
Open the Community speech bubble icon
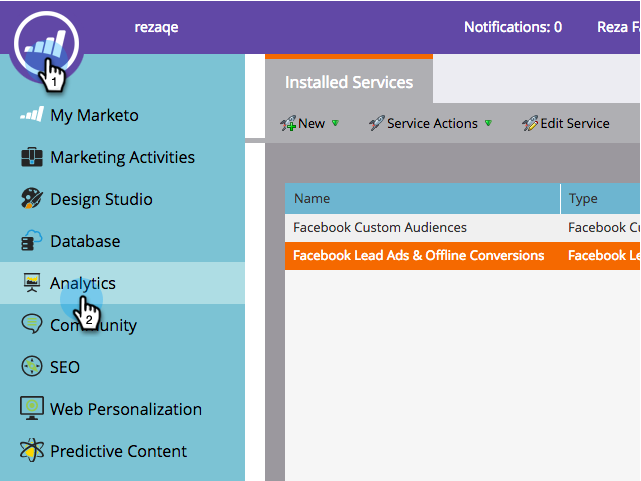[32, 325]
